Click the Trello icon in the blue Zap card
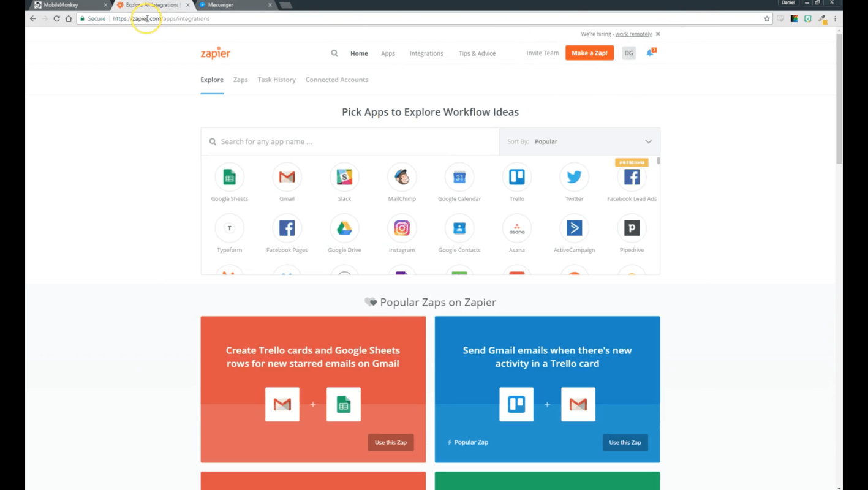The height and width of the screenshot is (490, 868). (x=516, y=404)
